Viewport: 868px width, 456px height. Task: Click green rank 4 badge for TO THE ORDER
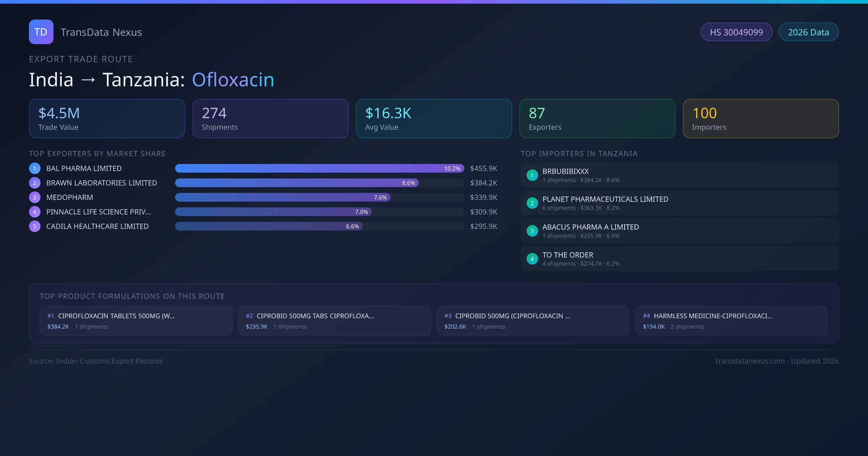point(532,259)
